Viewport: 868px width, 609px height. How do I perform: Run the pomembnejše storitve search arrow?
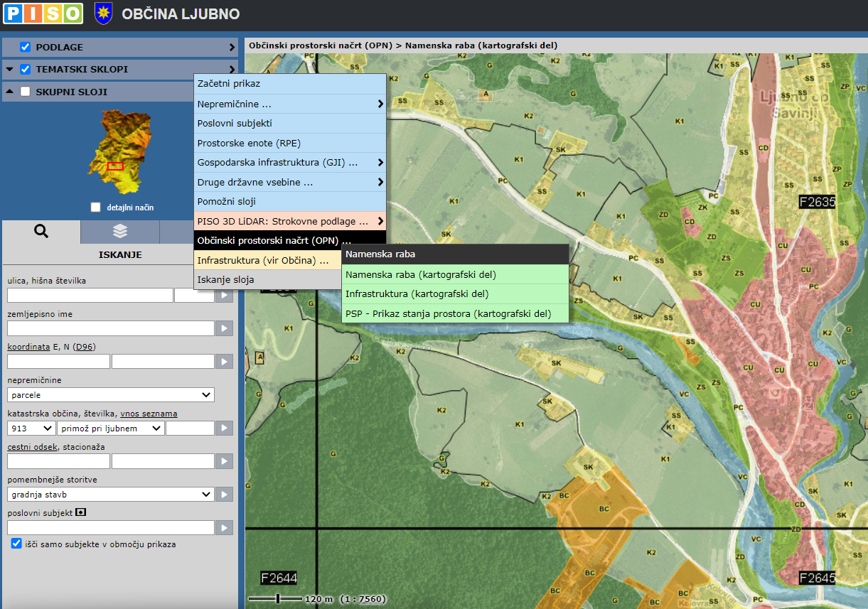[x=224, y=495]
